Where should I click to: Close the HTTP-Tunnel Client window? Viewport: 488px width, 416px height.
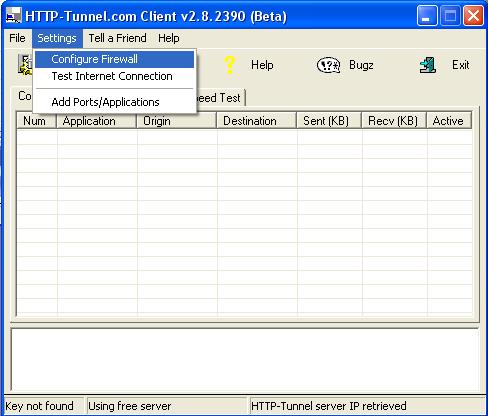click(x=473, y=16)
